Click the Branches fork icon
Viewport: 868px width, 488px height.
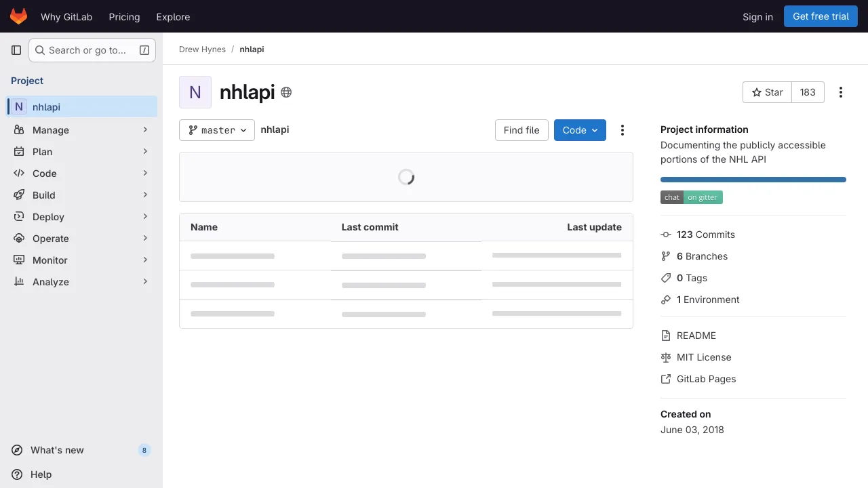click(x=666, y=256)
